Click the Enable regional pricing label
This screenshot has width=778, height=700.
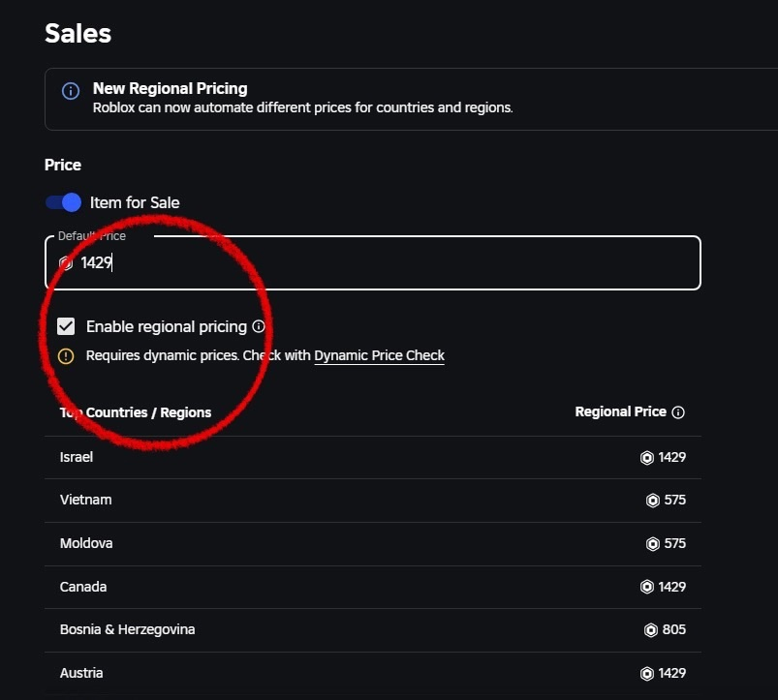[167, 326]
